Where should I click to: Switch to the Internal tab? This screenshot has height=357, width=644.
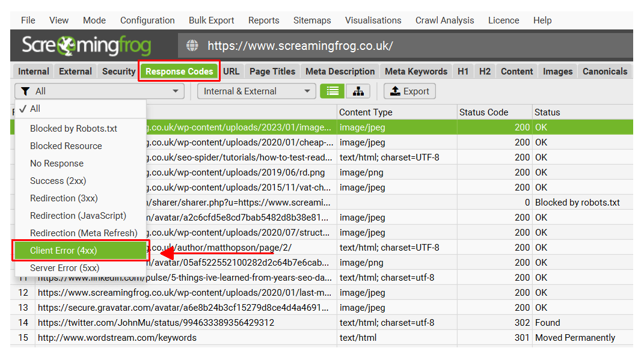[x=33, y=72]
